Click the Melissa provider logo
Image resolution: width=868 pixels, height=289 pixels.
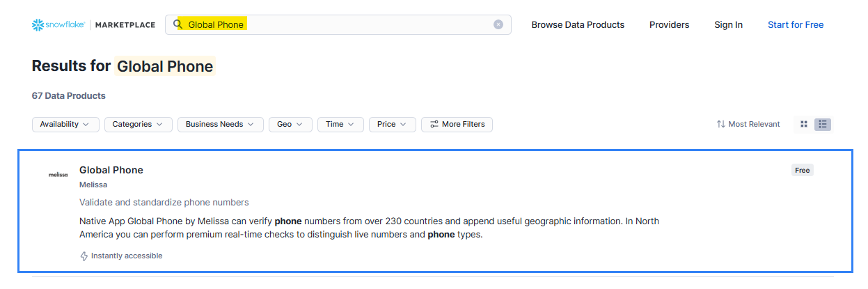[x=58, y=175]
